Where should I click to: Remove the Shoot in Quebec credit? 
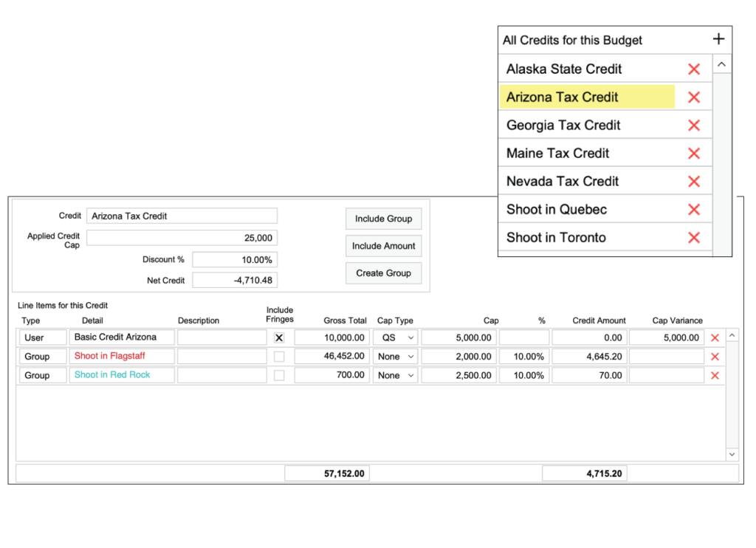[x=694, y=209]
